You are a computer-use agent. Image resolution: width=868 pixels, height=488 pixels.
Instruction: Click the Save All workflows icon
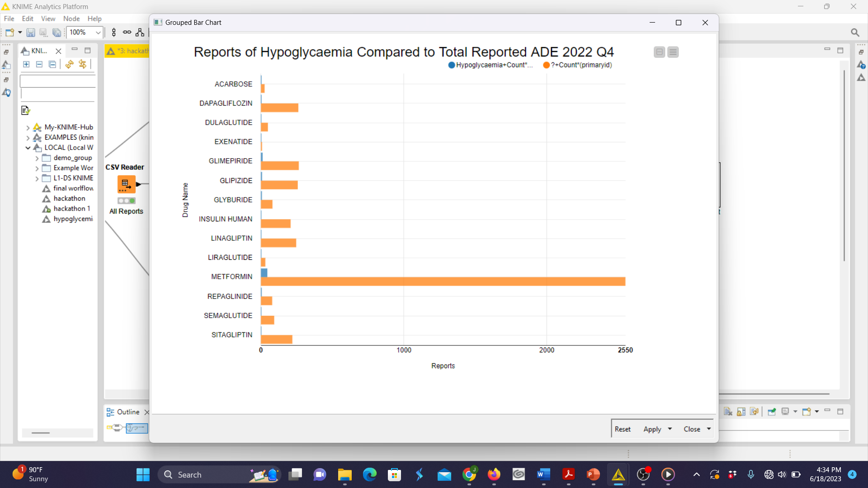pyautogui.click(x=57, y=33)
